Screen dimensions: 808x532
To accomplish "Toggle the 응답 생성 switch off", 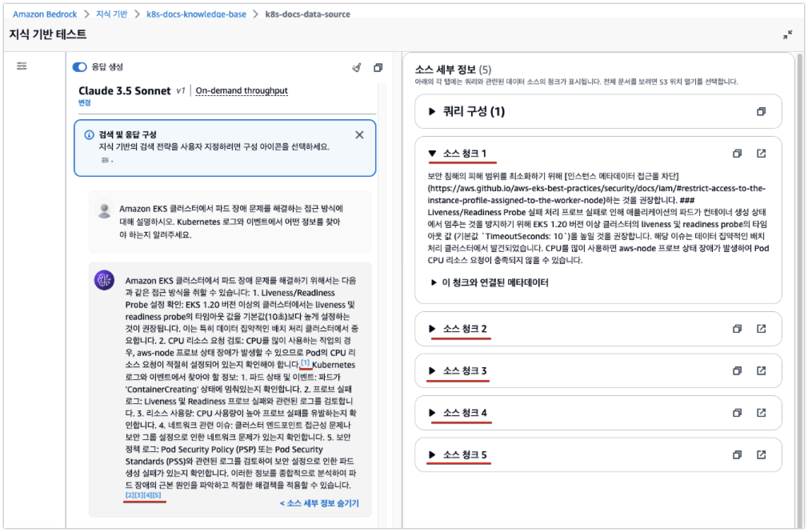I will tap(79, 67).
